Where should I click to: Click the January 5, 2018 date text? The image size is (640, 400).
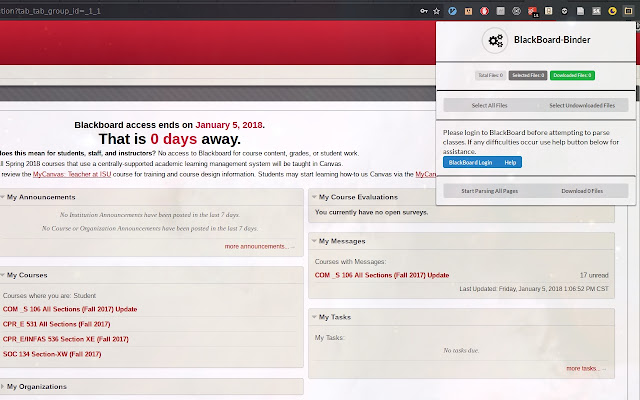pyautogui.click(x=229, y=125)
